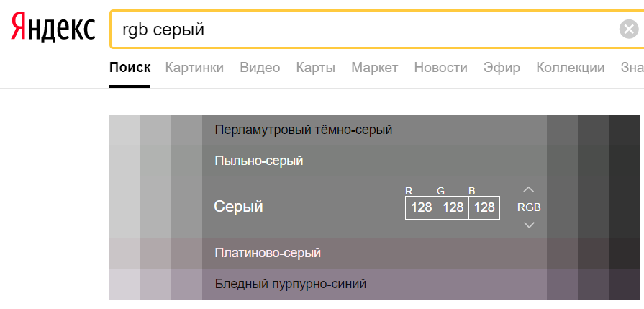Screen dimensions: 644x309
Task: Click the down chevron below RGB
Action: 529,225
